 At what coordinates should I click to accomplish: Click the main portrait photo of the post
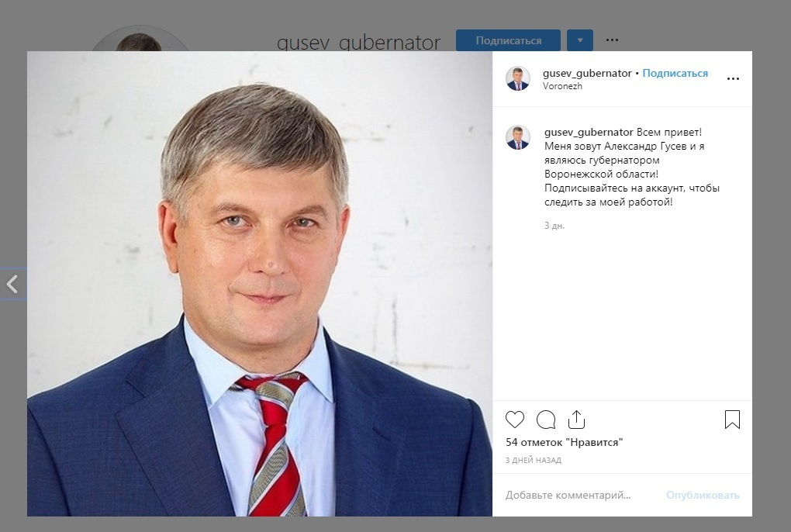click(260, 283)
